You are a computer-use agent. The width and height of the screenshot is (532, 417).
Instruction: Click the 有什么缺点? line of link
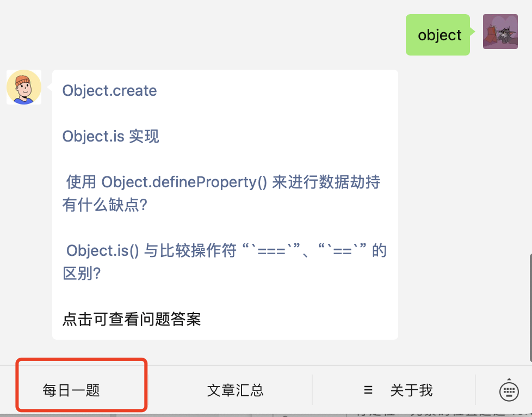(x=105, y=205)
